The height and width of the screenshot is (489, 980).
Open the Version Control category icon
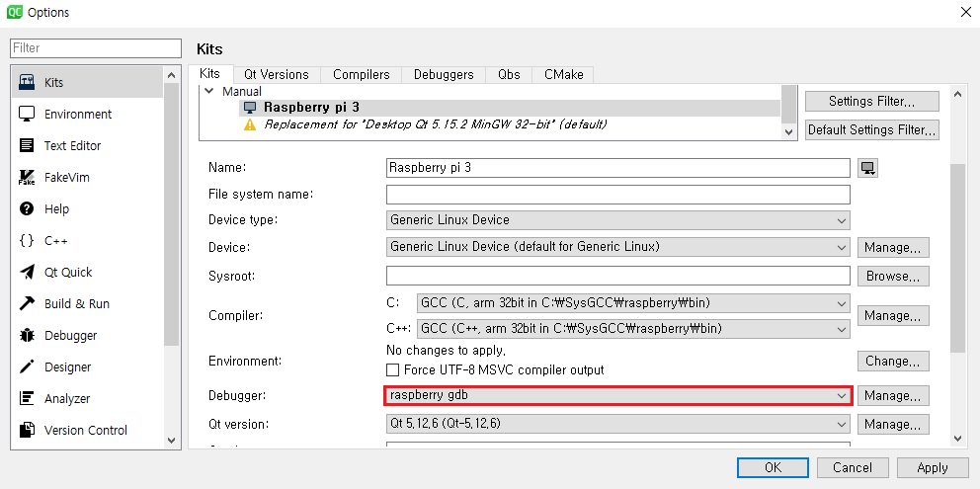(x=27, y=430)
